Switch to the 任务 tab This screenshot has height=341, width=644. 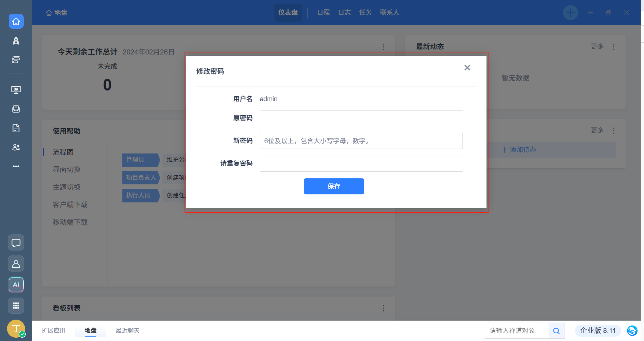(x=365, y=13)
